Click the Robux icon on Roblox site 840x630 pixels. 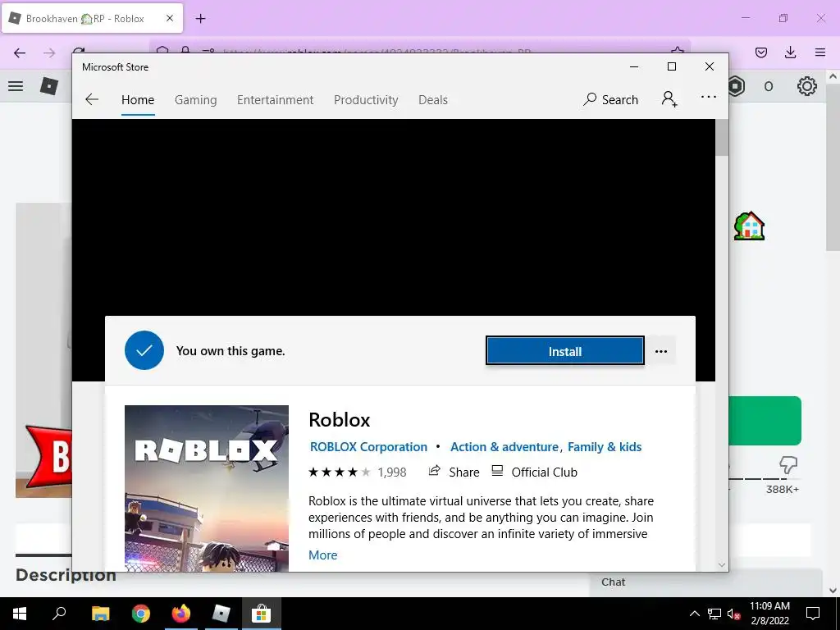pyautogui.click(x=737, y=85)
